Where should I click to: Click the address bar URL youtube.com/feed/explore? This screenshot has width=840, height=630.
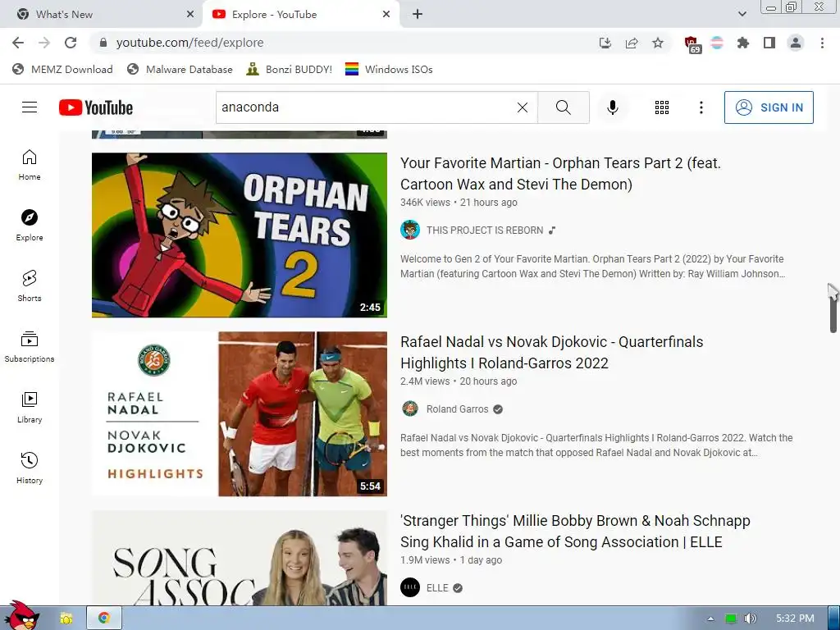click(x=189, y=43)
